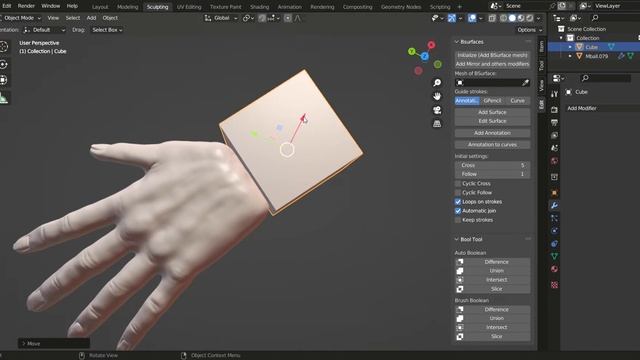Screen dimensions: 640x360
Task: Open the Particles properties tab icon
Action: coord(554,218)
